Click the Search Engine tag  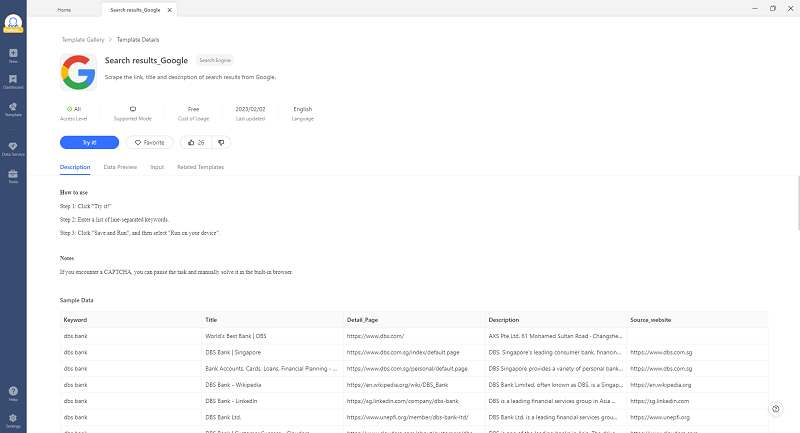tap(215, 60)
